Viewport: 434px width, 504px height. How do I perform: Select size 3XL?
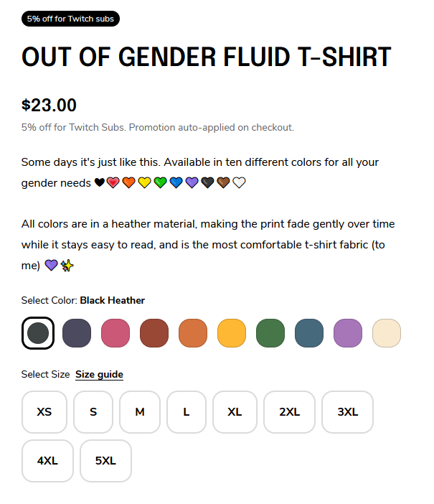(x=347, y=412)
